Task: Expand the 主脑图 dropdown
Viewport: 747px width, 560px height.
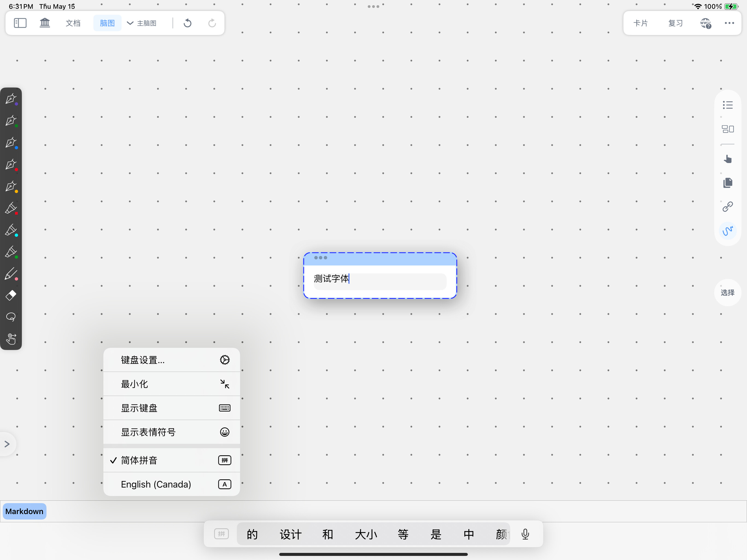Action: 142,23
